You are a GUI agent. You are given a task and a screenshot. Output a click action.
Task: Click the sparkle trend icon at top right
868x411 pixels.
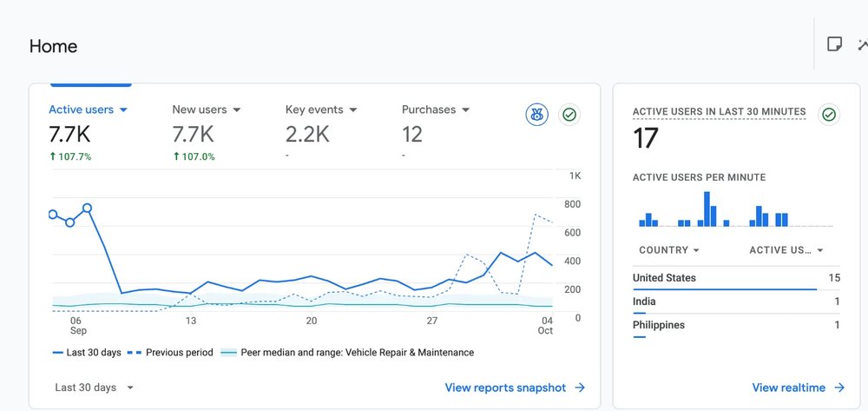click(863, 44)
